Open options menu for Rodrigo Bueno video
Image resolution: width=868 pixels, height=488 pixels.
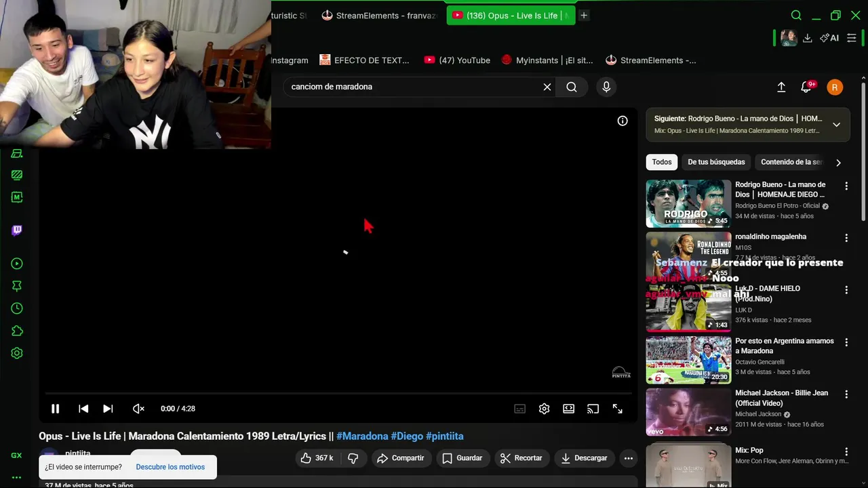846,186
